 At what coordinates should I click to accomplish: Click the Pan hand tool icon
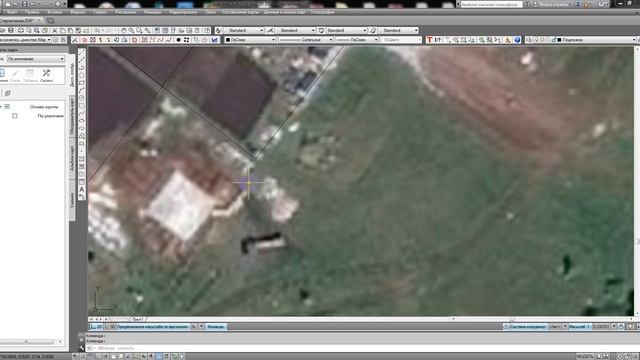tap(123, 31)
